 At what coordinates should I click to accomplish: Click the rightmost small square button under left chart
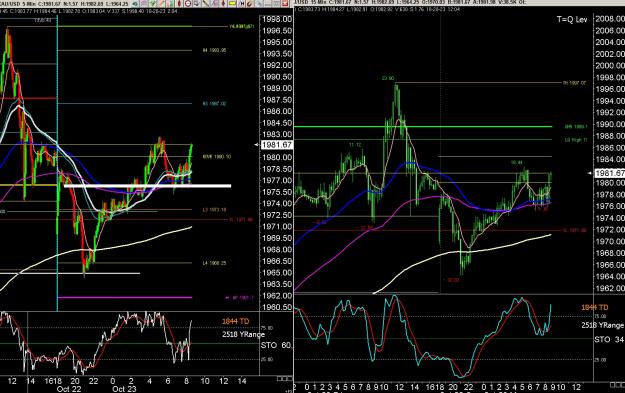pos(289,379)
